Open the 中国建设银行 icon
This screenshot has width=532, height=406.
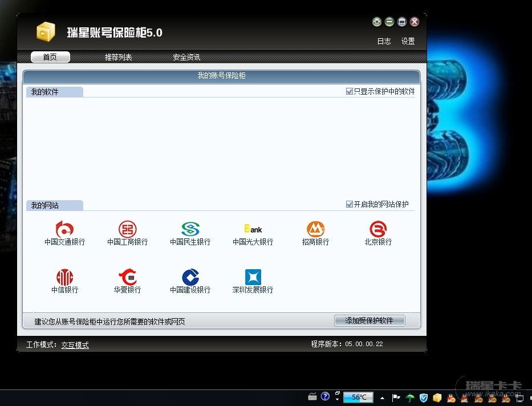(190, 277)
